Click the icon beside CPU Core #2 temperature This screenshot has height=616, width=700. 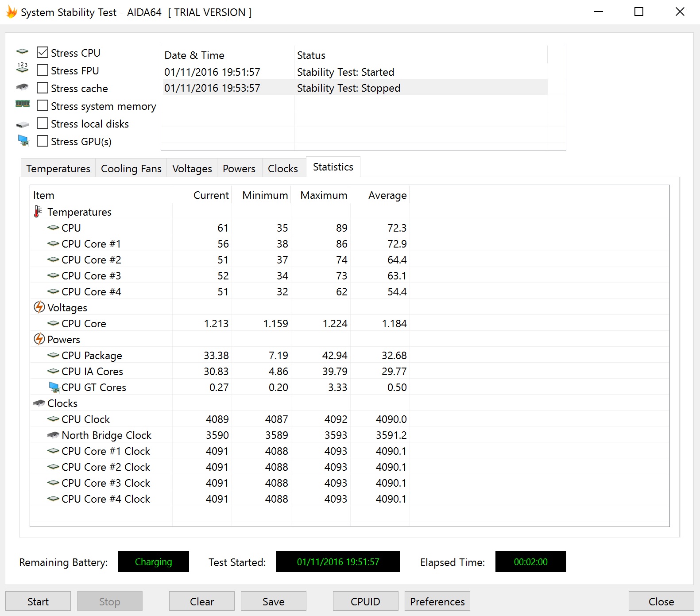point(53,260)
